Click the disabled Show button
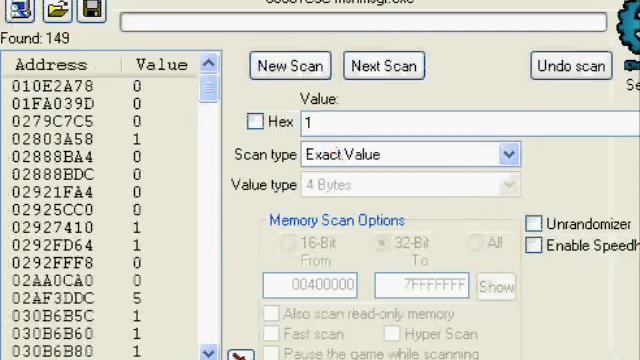Viewport: 640px width, 360px height. pos(496,287)
